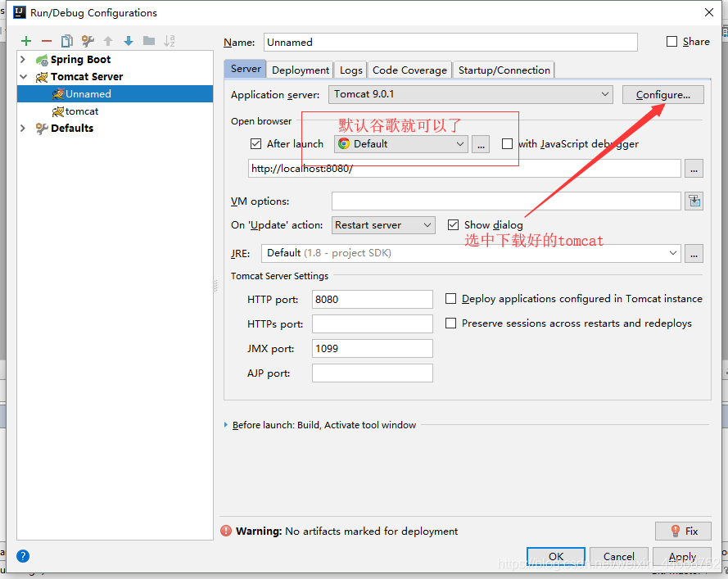
Task: Click the localhost URL field
Action: (464, 169)
